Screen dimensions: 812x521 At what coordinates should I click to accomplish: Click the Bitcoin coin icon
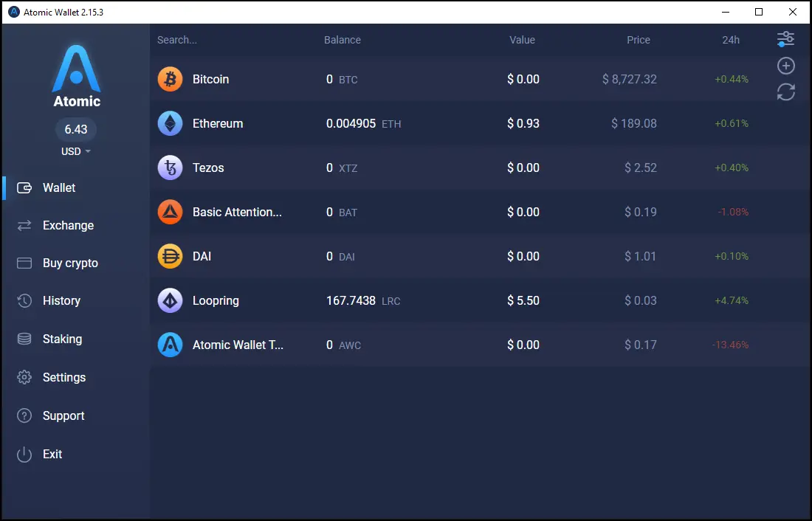[x=170, y=79]
